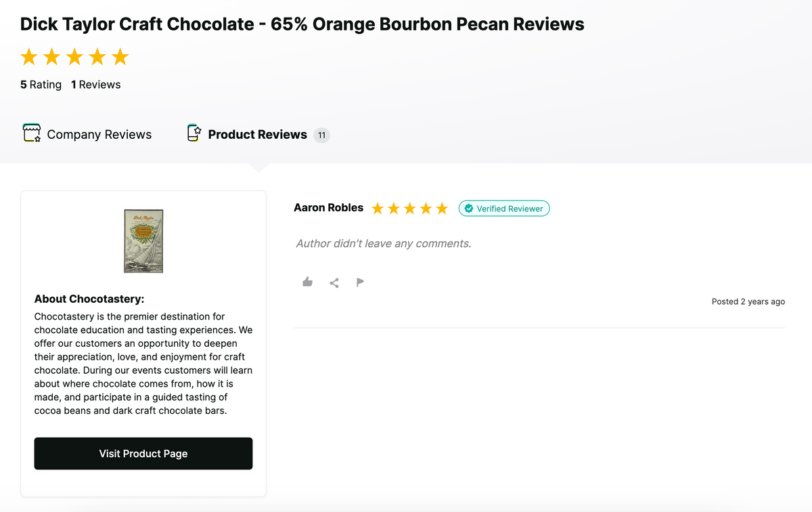812x512 pixels.
Task: Click Aaron Robles' five-star review rating
Action: pos(409,209)
